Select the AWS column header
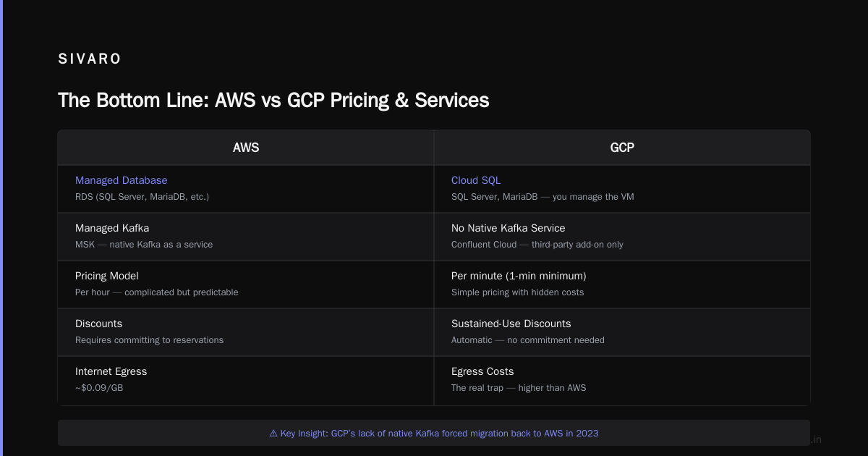 pyautogui.click(x=246, y=148)
